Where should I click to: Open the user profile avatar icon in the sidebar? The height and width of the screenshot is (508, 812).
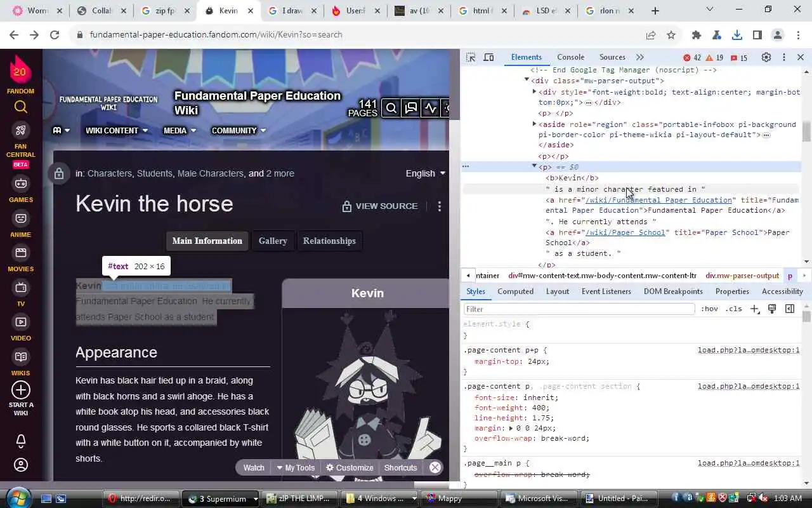coord(21,465)
